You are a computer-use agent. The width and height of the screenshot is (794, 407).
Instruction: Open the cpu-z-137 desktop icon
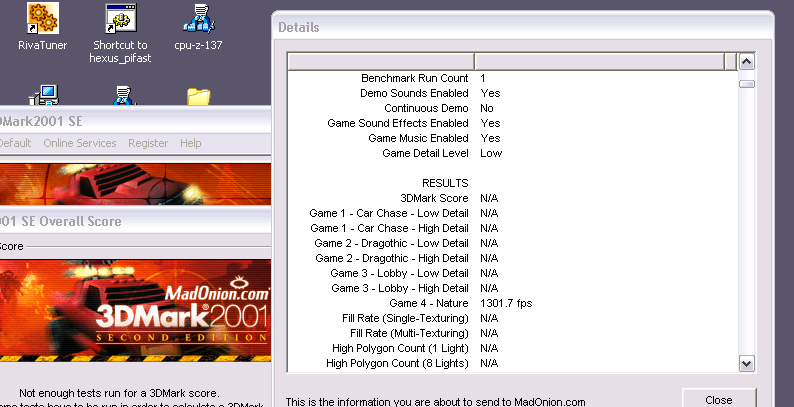tap(198, 26)
